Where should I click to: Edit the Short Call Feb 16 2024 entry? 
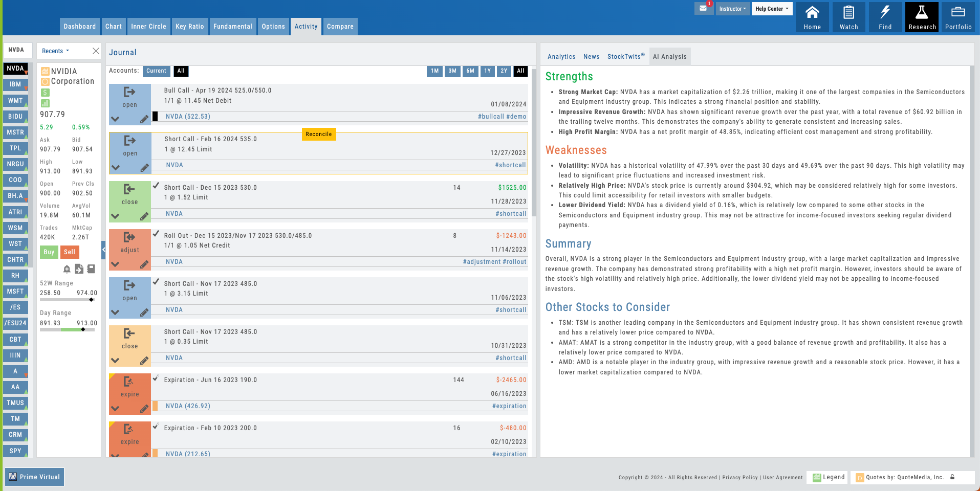145,168
